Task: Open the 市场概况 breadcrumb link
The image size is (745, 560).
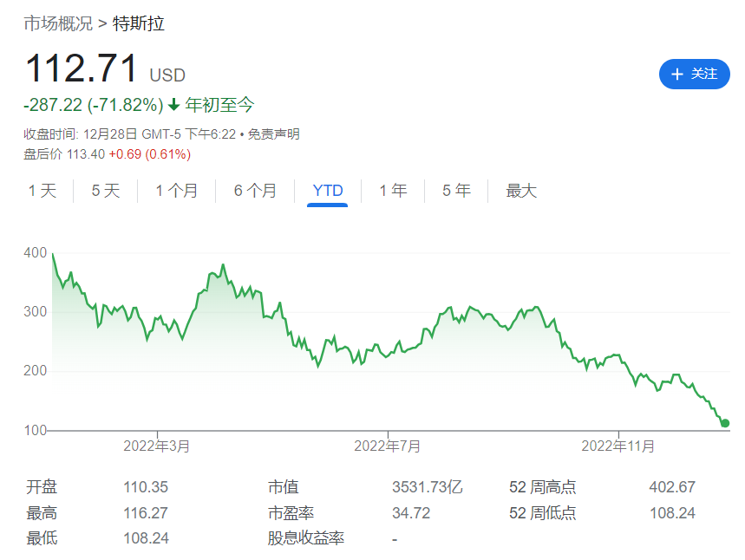Action: click(58, 23)
